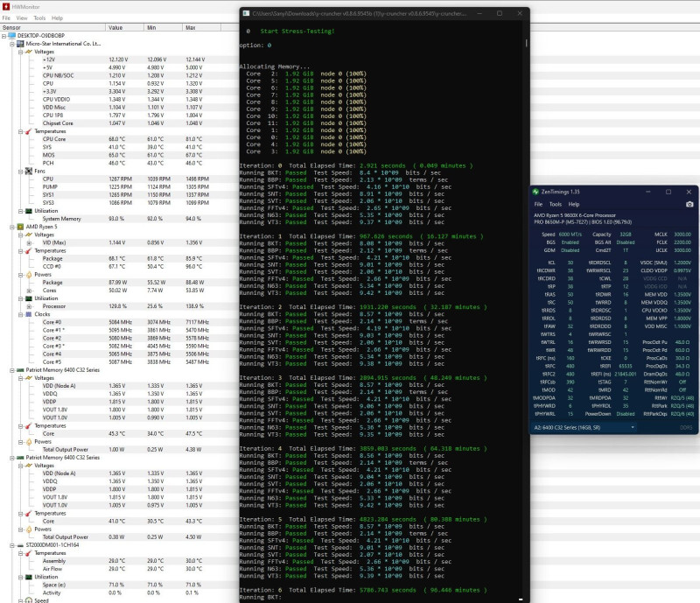Open the memory module selector dropdown in ZenTimings
700x603 pixels.
coord(584,427)
